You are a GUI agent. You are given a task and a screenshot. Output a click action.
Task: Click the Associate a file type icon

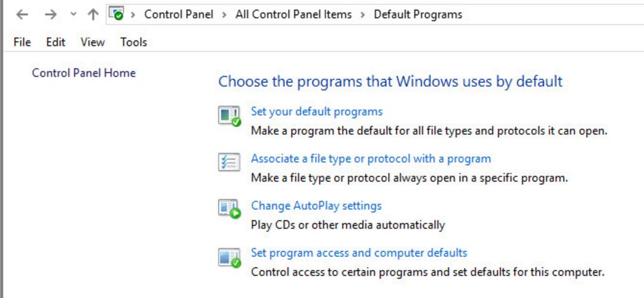[x=229, y=162]
